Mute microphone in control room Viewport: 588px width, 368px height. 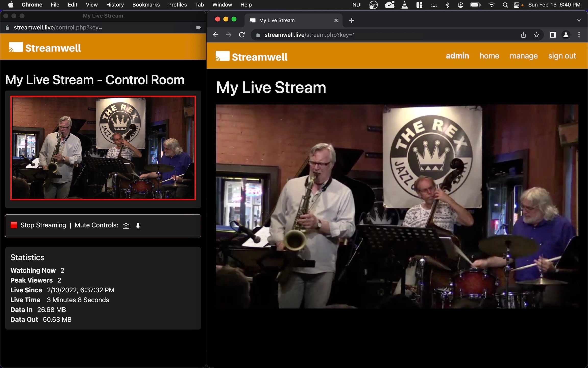point(138,226)
